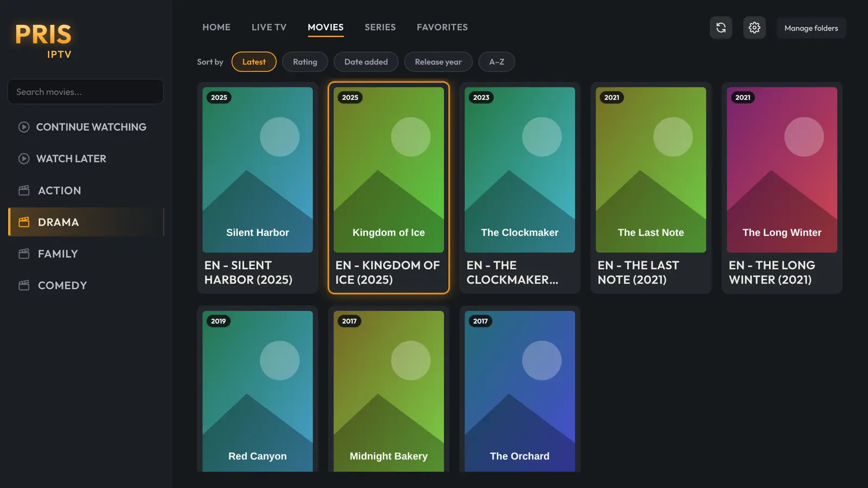Image resolution: width=868 pixels, height=488 pixels.
Task: Click the Continue Watching play icon
Action: (x=24, y=127)
